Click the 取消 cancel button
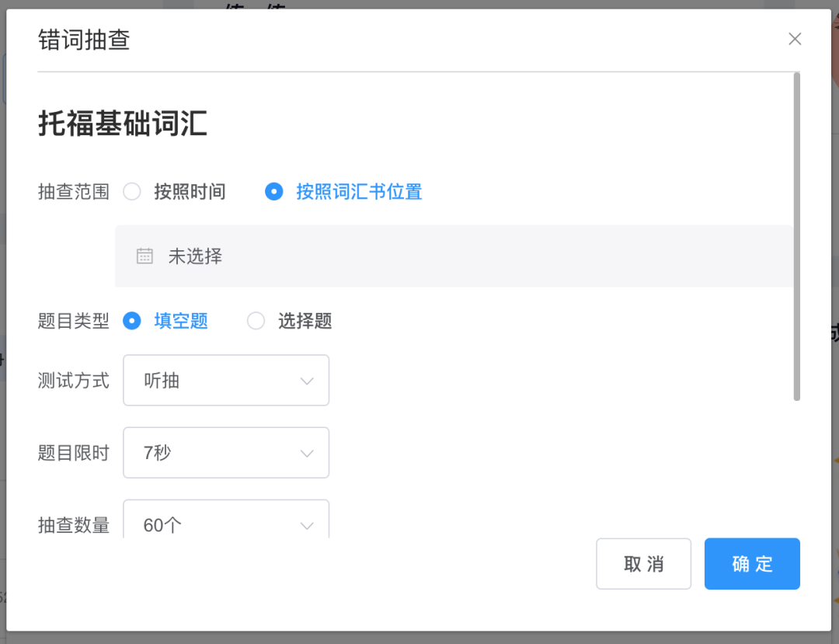This screenshot has height=644, width=839. [643, 564]
